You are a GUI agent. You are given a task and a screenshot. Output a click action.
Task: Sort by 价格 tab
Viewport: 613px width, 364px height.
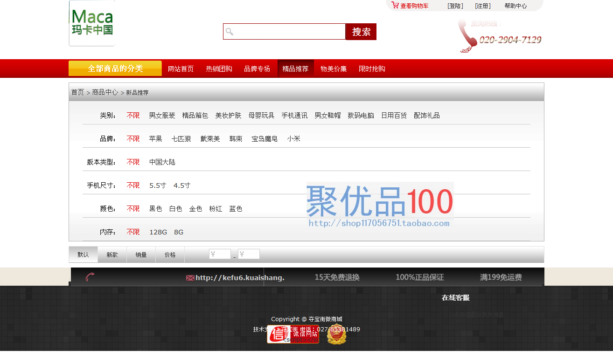point(170,254)
